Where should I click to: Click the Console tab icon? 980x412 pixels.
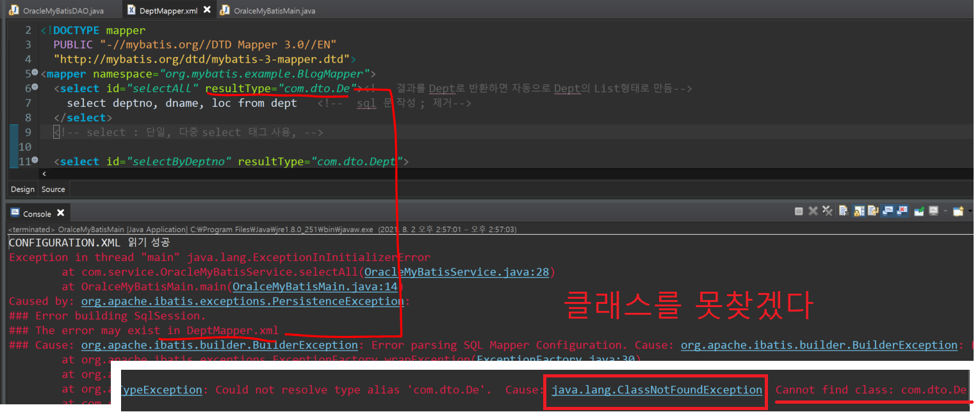click(15, 213)
